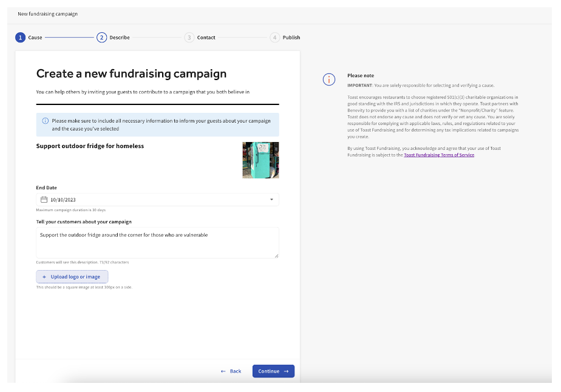This screenshot has height=392, width=561.
Task: Select the numbered circle for step 1 Cause
Action: (20, 37)
